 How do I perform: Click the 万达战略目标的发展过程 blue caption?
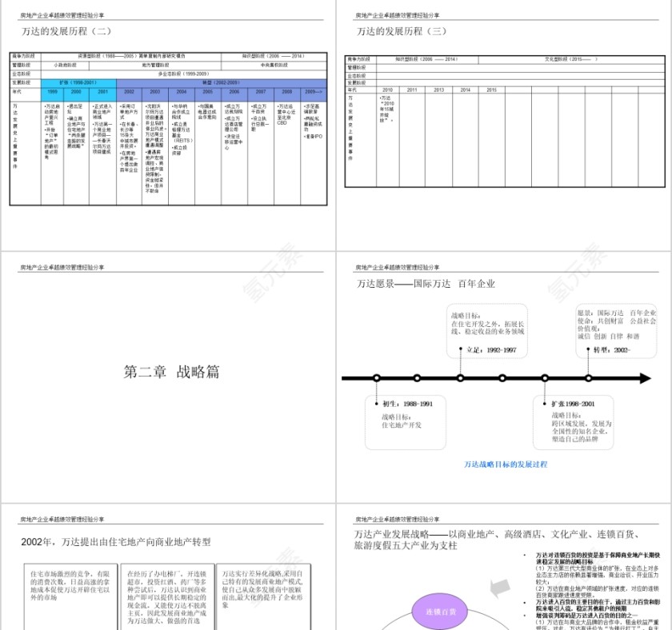point(506,465)
